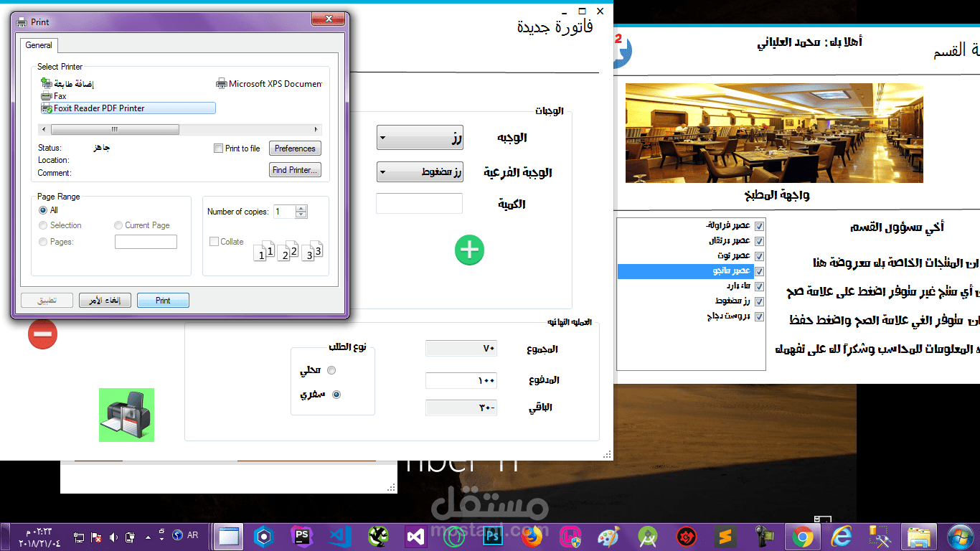The width and height of the screenshot is (980, 551).
Task: Open Visual Studio from the taskbar
Action: click(416, 536)
